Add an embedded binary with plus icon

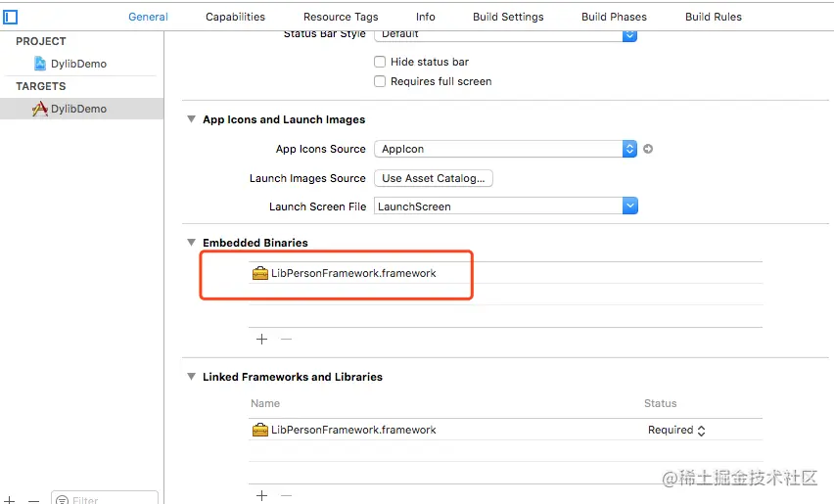261,339
